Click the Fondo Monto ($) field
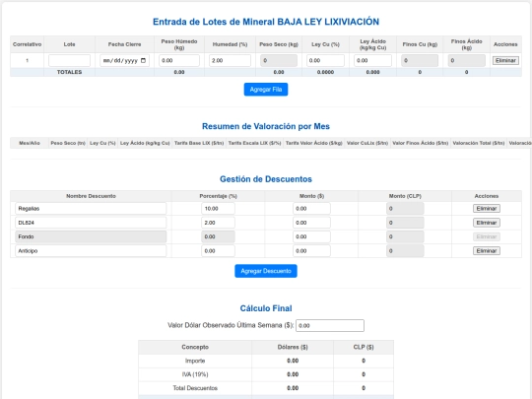Image resolution: width=532 pixels, height=399 pixels. tap(311, 236)
